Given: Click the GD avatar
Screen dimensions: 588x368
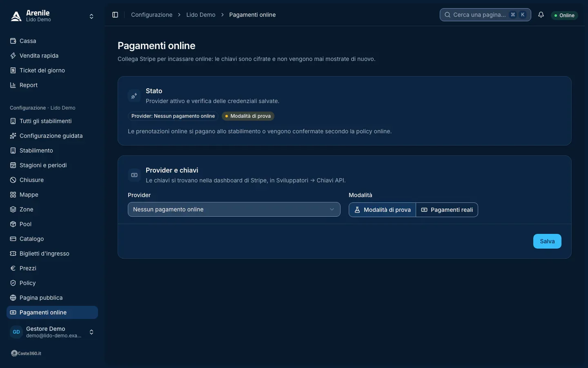Looking at the screenshot, I should 16,332.
